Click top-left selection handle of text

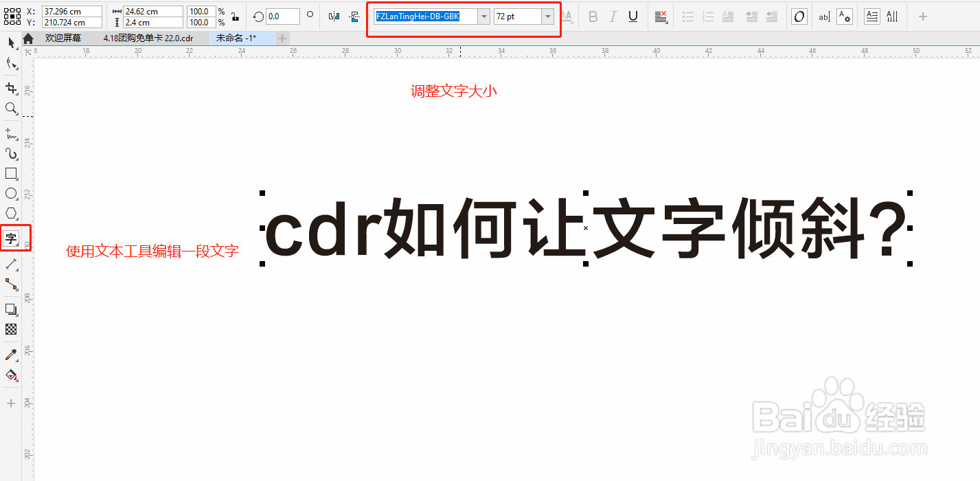(x=262, y=194)
